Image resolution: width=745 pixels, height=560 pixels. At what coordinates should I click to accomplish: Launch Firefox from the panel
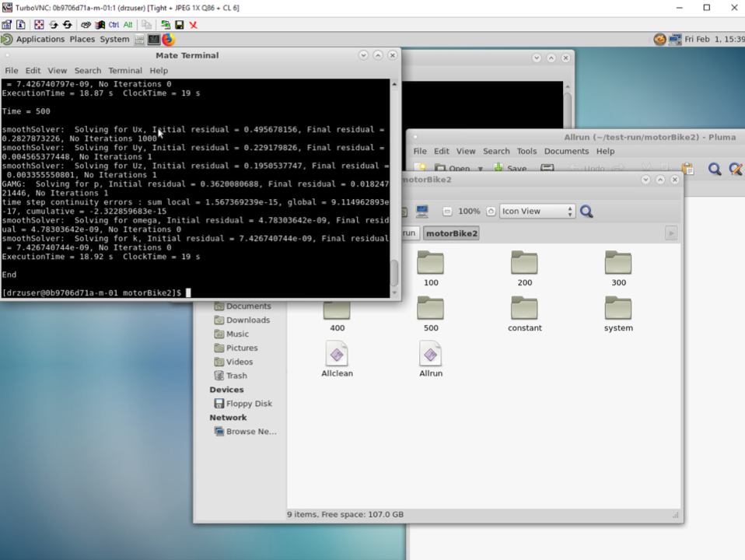[x=168, y=40]
